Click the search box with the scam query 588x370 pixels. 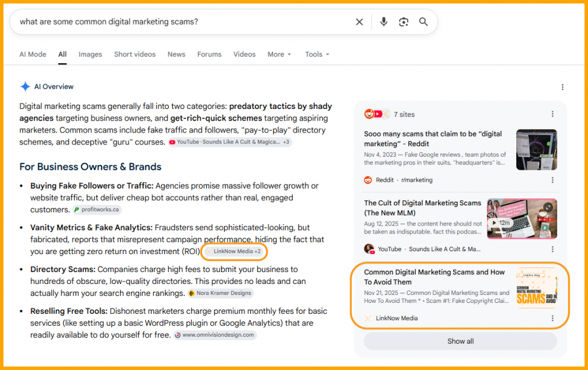tap(223, 22)
